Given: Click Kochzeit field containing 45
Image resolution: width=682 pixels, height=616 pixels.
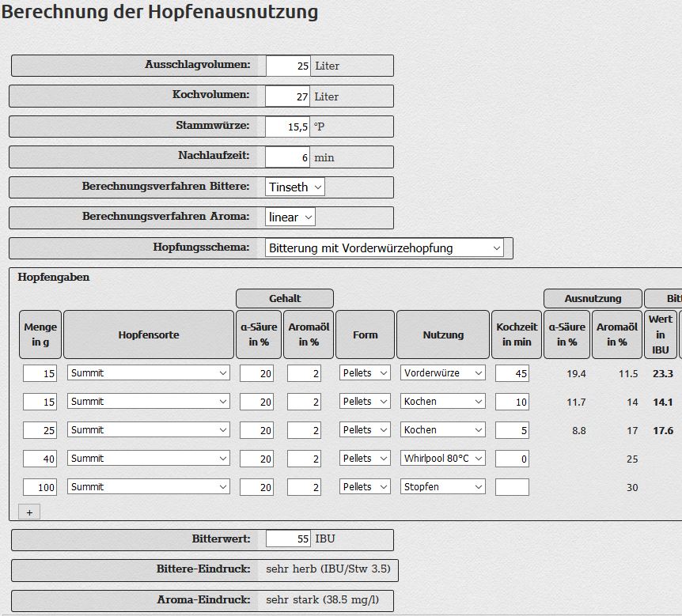Looking at the screenshot, I should 512,373.
